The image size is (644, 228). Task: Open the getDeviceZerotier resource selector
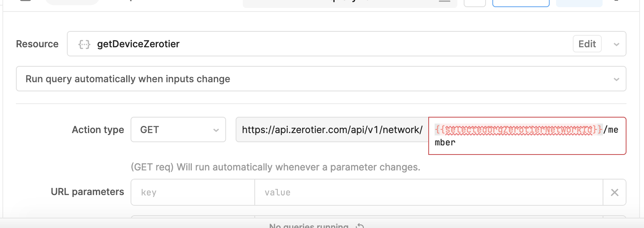[x=346, y=44]
